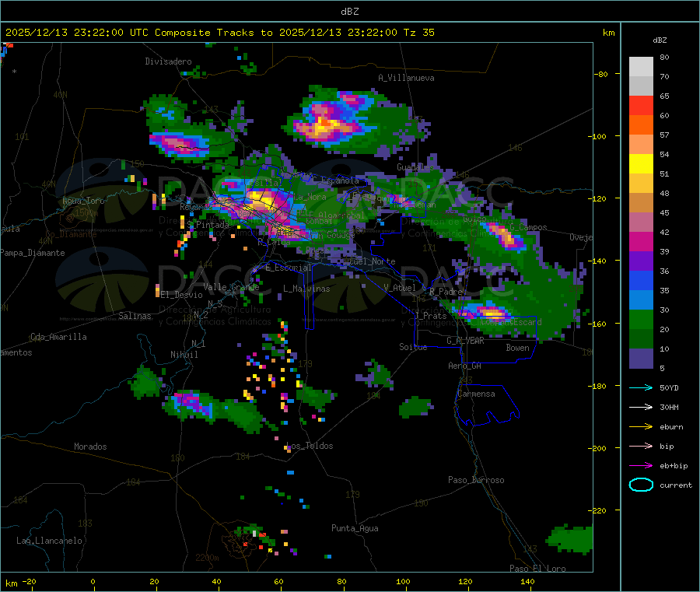Click the 'J_Prats' map label
Viewport: 700px width, 592px height.
(430, 316)
